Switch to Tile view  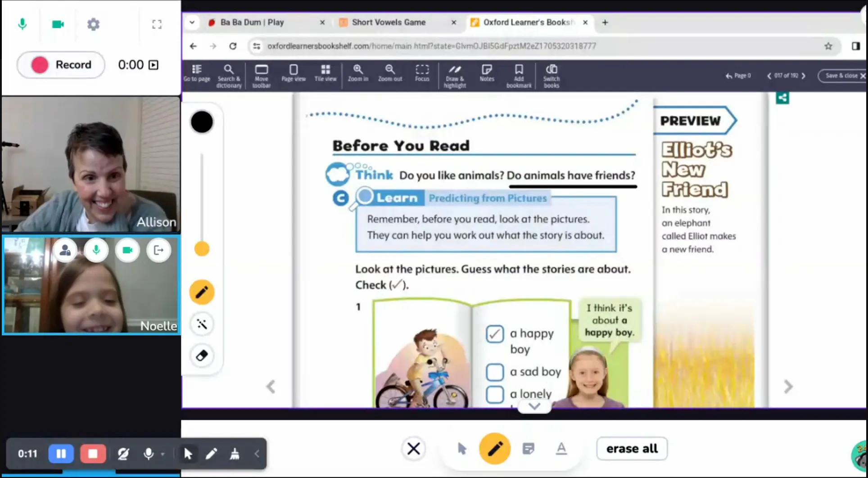325,73
